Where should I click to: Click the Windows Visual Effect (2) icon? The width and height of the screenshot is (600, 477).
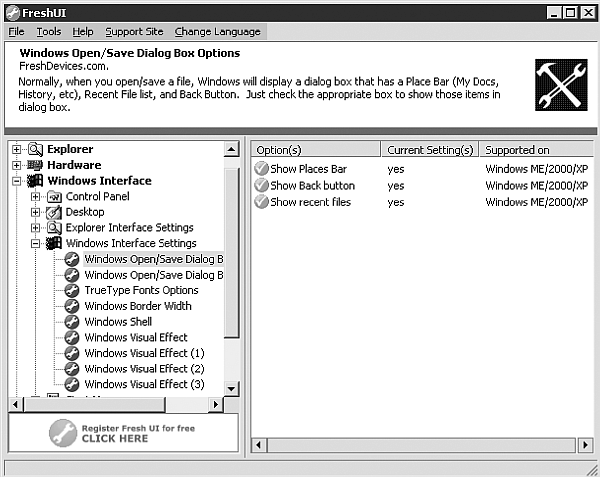tap(72, 369)
